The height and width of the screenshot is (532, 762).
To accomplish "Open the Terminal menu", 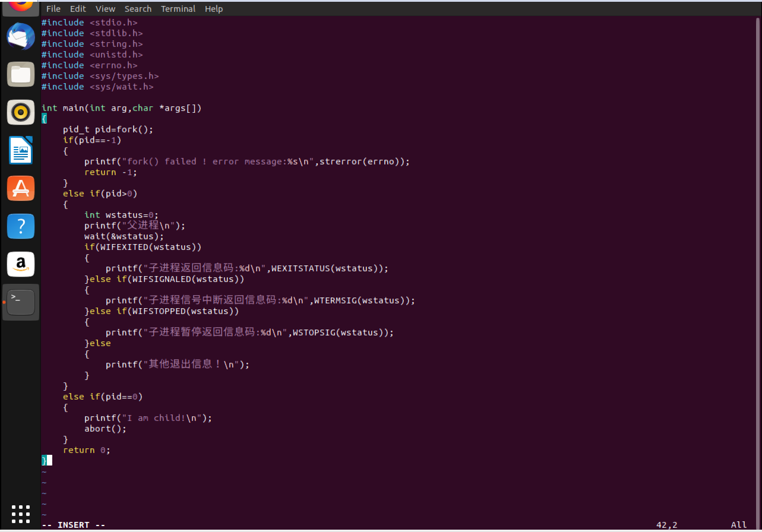I will 178,9.
